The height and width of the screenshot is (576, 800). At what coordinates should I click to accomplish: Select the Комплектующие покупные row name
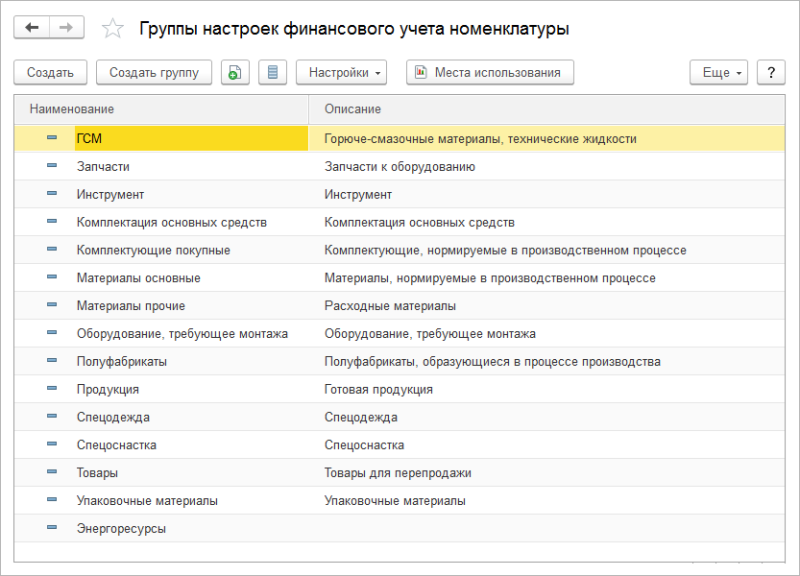tap(154, 250)
